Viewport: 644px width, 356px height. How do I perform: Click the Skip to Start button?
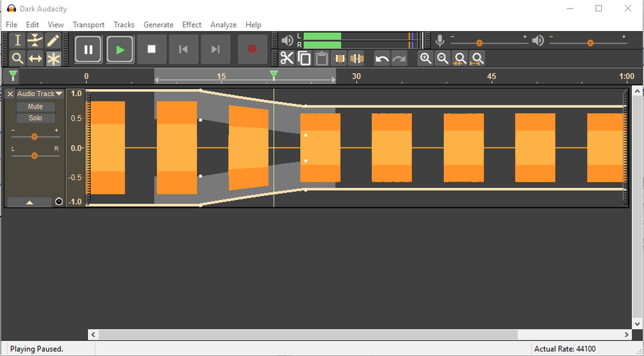pos(184,49)
